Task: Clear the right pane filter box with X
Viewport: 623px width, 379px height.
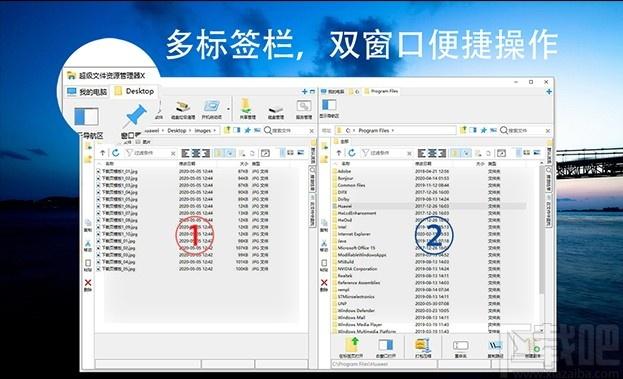Action: [409, 153]
